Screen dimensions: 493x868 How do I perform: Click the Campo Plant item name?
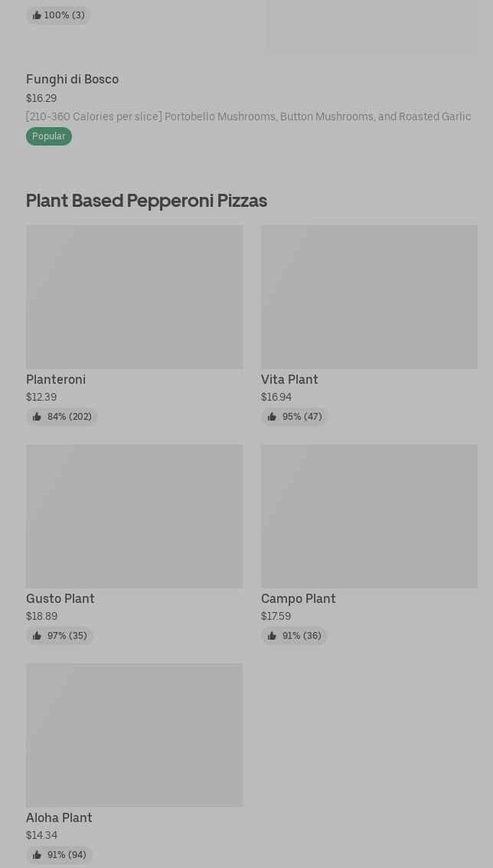pyautogui.click(x=299, y=598)
